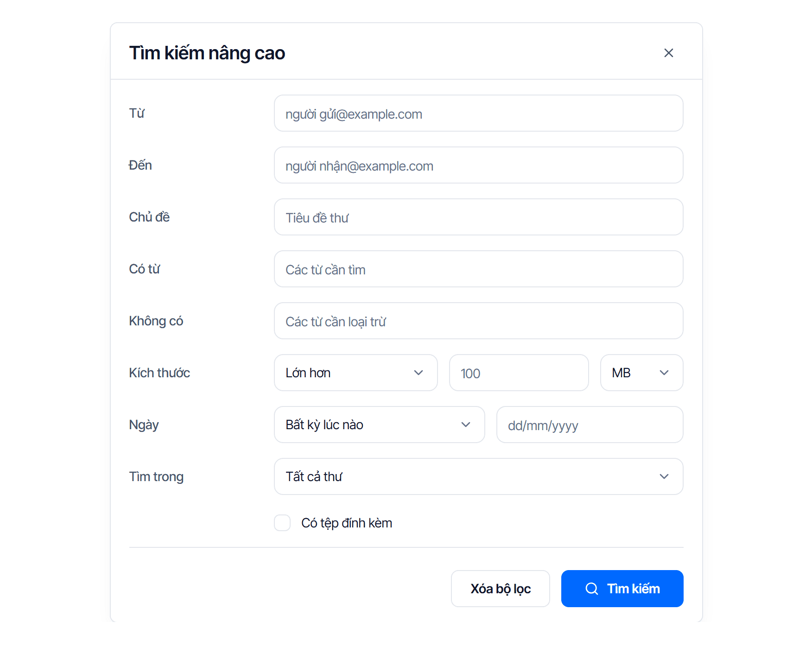Image resolution: width=812 pixels, height=660 pixels.
Task: Click the chevron arrow of Bất kỳ lúc nào
Action: point(466,425)
